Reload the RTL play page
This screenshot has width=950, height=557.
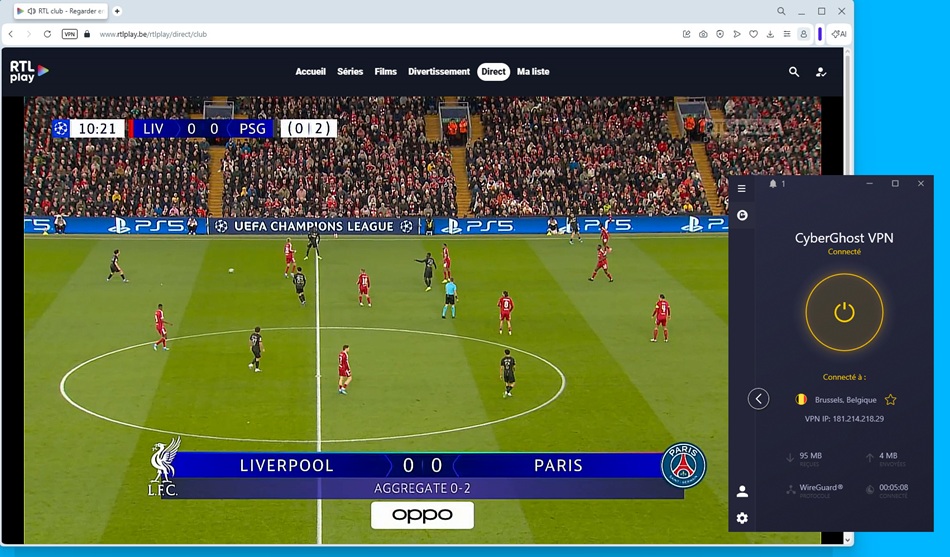click(x=47, y=34)
